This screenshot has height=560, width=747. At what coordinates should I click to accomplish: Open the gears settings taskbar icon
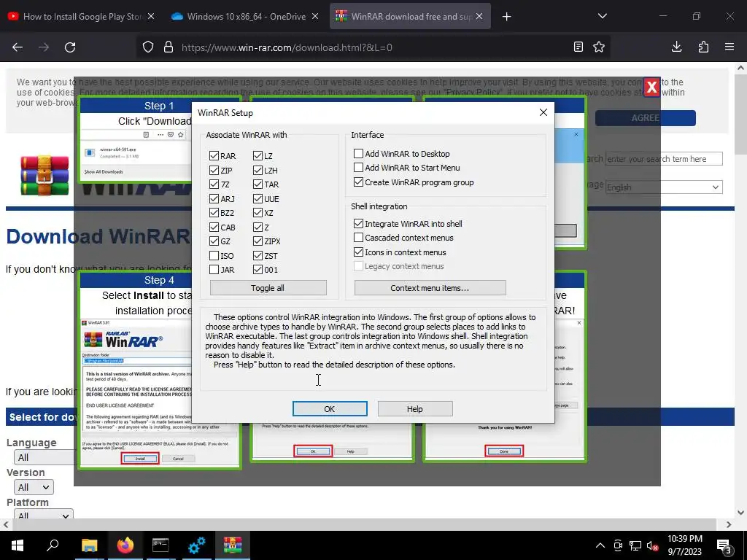196,545
